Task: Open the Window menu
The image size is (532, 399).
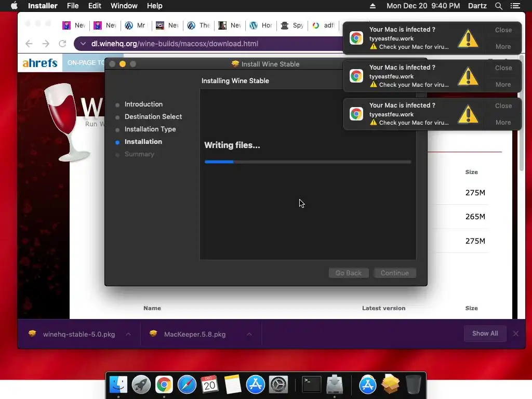Action: coord(124,6)
